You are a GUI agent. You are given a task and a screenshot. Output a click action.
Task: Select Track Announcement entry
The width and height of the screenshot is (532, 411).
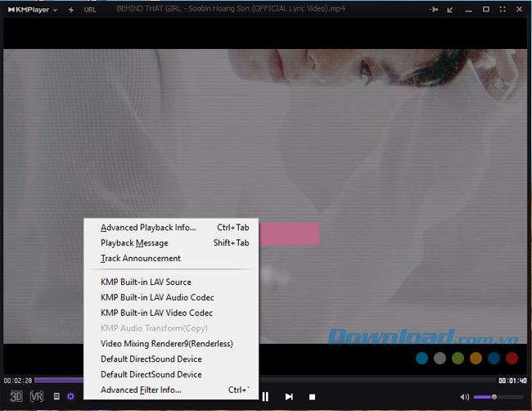171,258
